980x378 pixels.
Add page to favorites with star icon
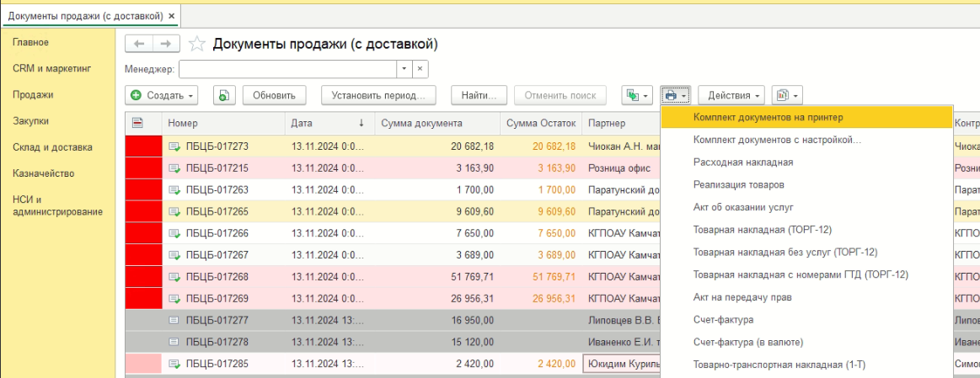click(197, 44)
